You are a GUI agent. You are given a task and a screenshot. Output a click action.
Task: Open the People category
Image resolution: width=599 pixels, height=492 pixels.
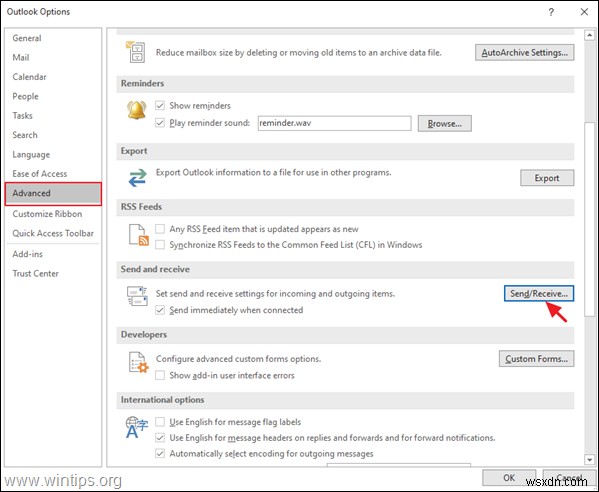[x=53, y=96]
